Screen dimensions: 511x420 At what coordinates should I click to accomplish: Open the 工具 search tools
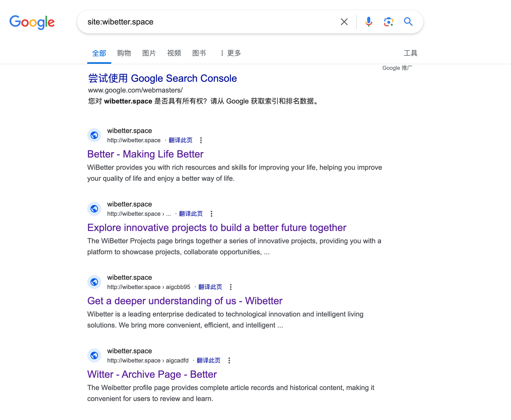tap(410, 53)
